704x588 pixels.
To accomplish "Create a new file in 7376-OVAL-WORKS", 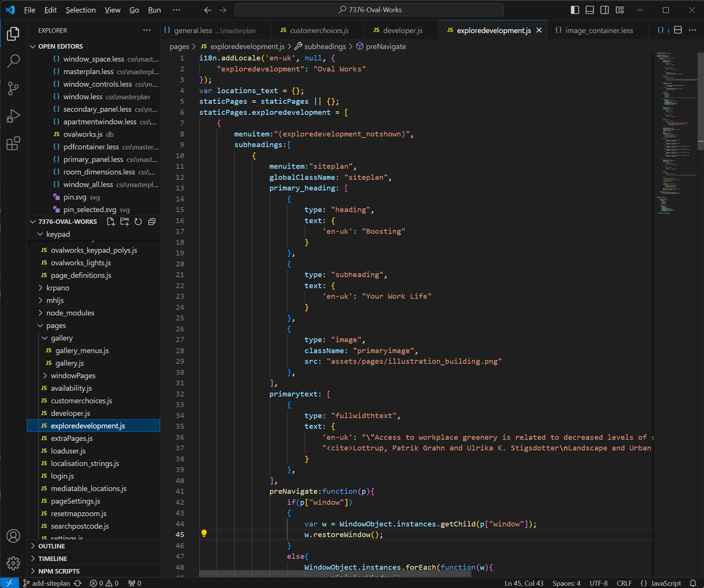I will click(111, 222).
